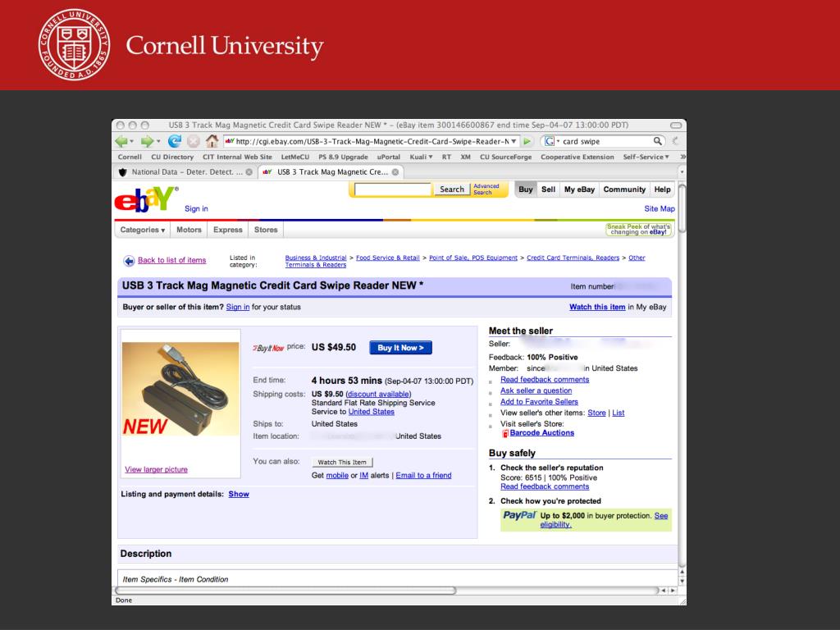This screenshot has width=840, height=630.
Task: Click Watch this item in My eBay link
Action: pyautogui.click(x=597, y=307)
